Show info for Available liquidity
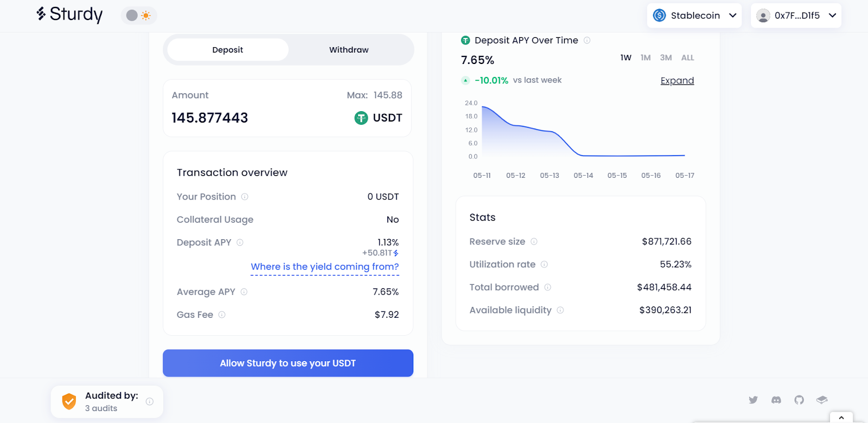The height and width of the screenshot is (423, 868). pos(560,310)
